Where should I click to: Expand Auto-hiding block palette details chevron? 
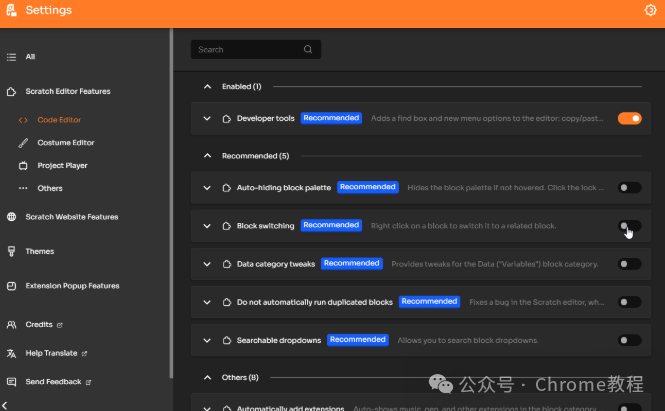(x=207, y=188)
